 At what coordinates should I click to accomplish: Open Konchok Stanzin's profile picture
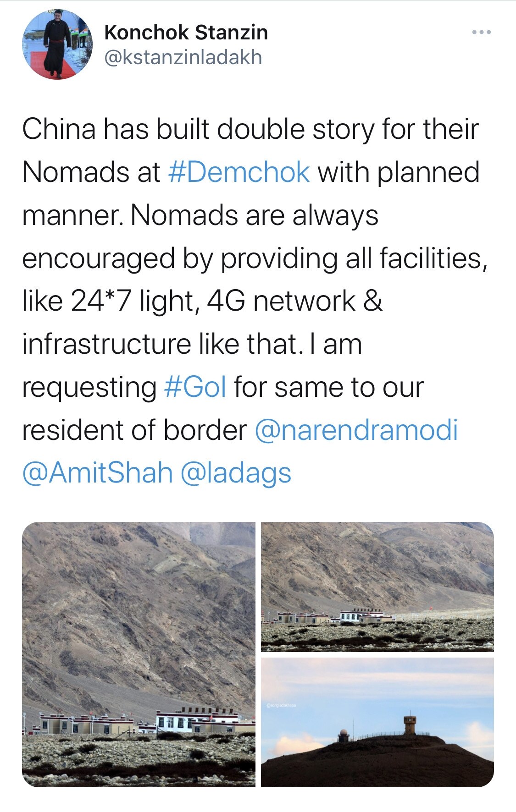[57, 44]
